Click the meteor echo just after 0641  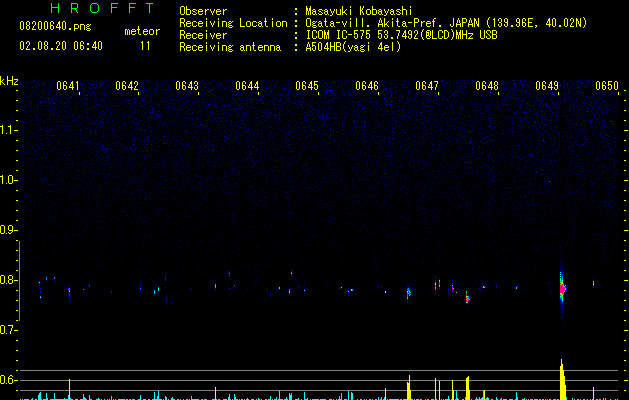pyautogui.click(x=69, y=292)
